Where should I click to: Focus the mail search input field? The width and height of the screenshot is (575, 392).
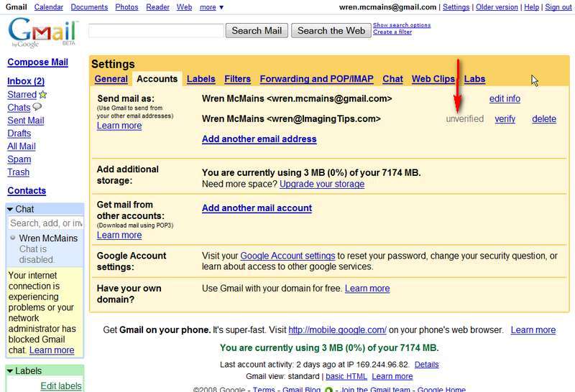[156, 31]
